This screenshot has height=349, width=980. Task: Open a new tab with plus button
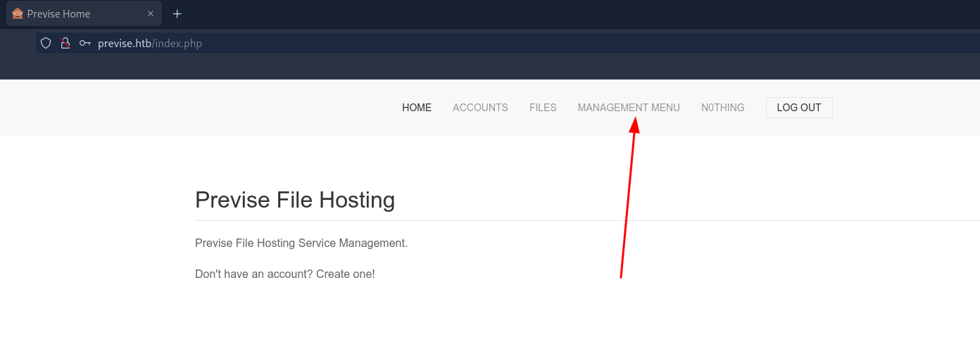tap(177, 14)
